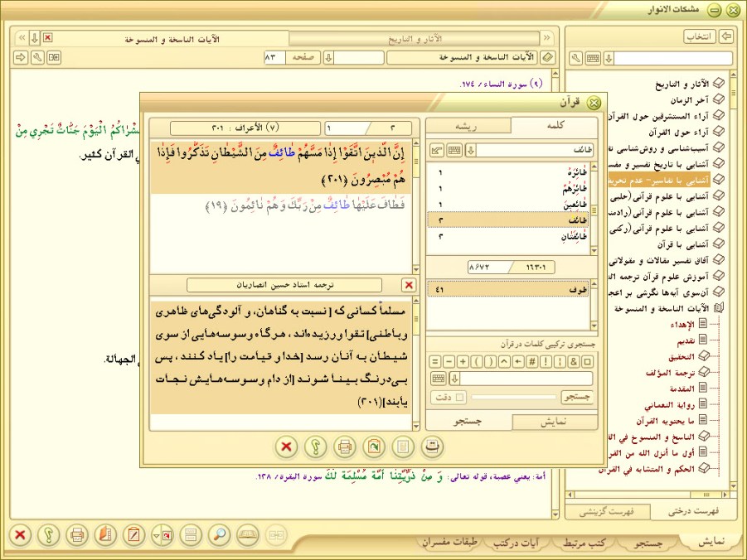Close document tab with small red X
This screenshot has width=747, height=560.
click(x=47, y=37)
